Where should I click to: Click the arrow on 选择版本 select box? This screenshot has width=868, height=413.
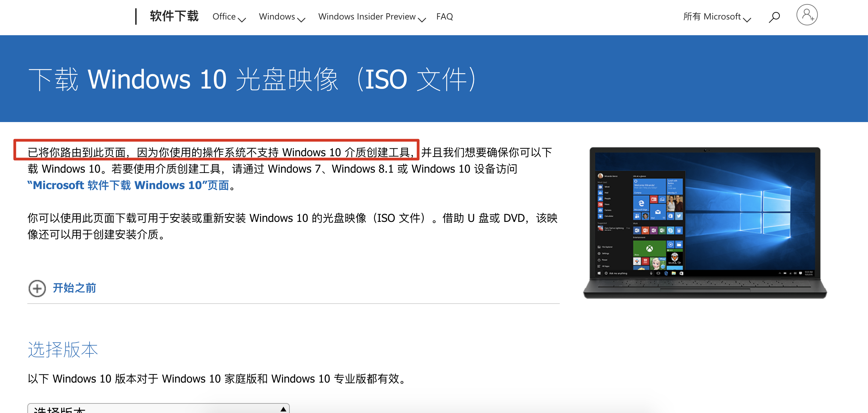click(283, 409)
